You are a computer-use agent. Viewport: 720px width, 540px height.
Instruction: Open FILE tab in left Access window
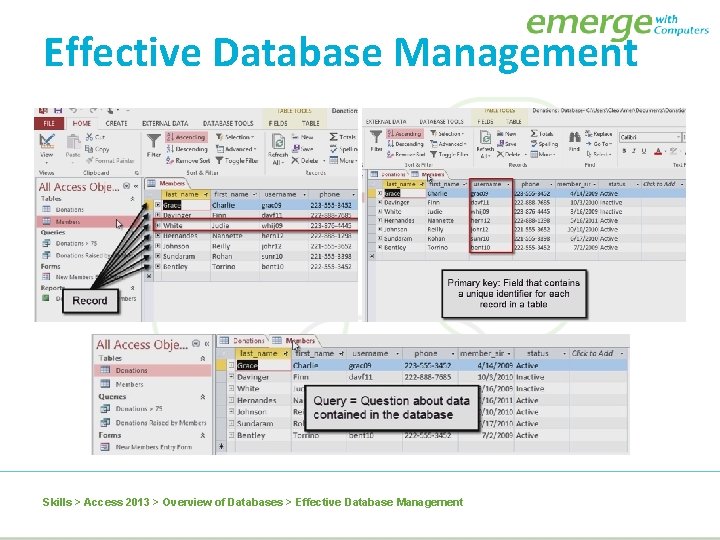[49, 124]
